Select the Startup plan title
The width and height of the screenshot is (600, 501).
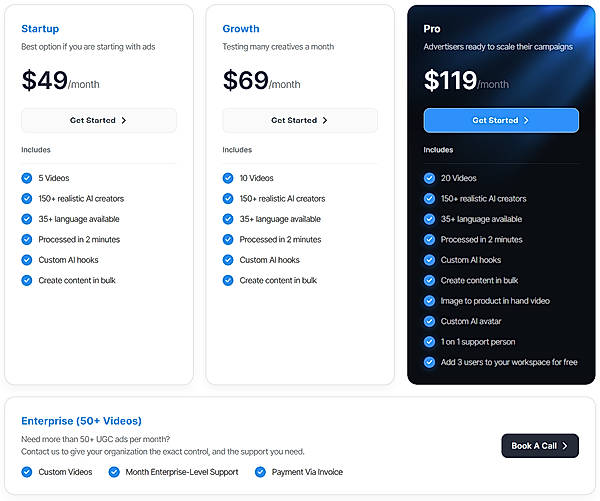(40, 29)
